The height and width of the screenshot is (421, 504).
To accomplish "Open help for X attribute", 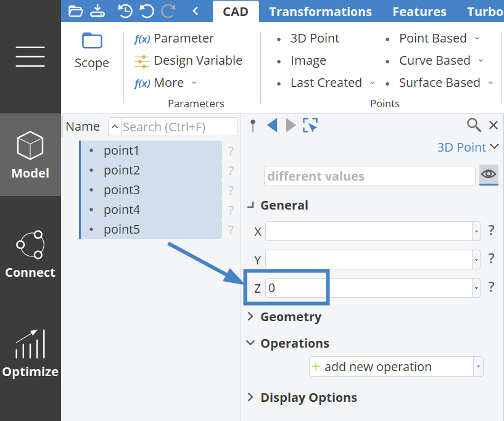I will click(491, 231).
